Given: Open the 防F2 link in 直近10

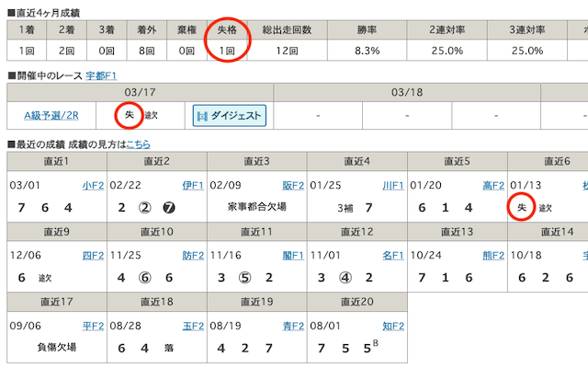Looking at the screenshot, I should 193,256.
